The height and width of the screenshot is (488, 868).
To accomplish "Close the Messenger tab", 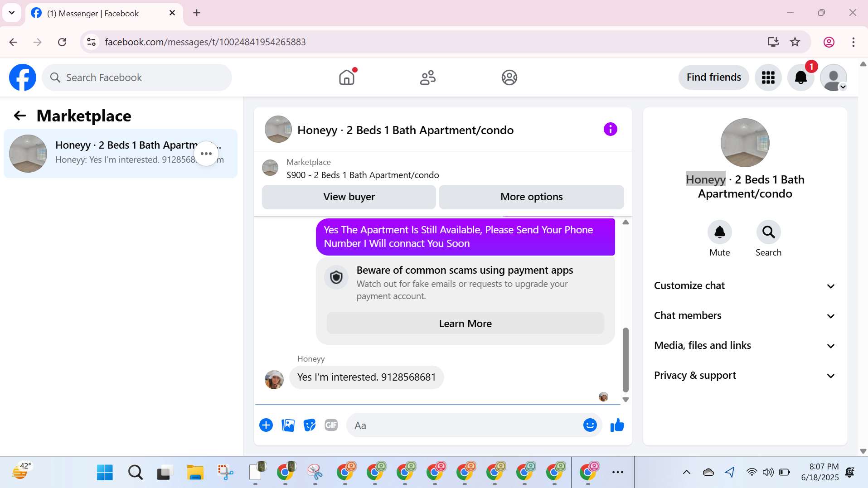I will [172, 13].
